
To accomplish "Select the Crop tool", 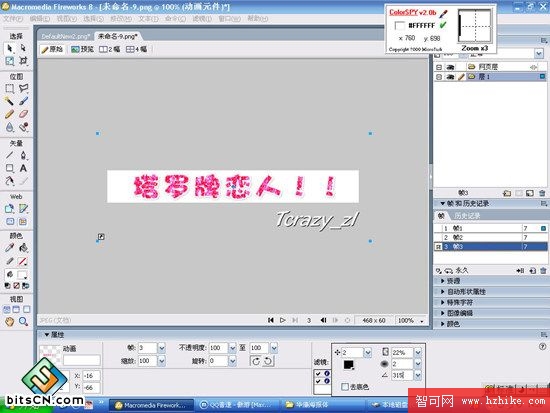I will [x=23, y=61].
